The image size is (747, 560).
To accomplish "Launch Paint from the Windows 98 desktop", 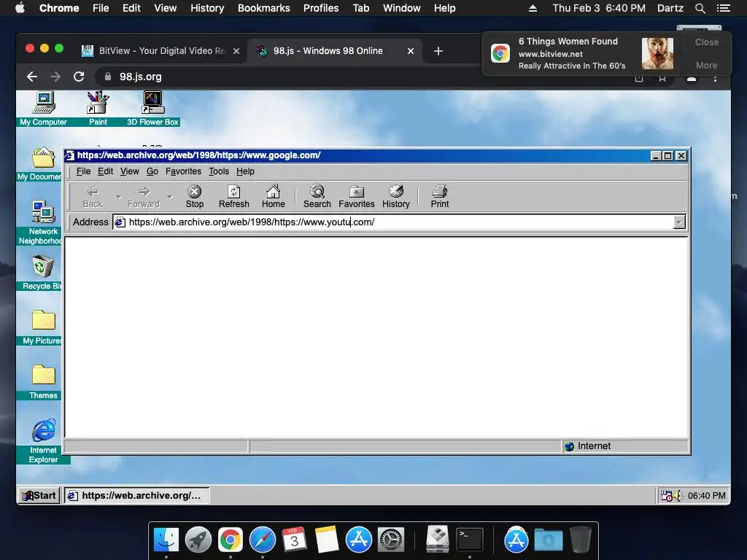I will [x=98, y=109].
